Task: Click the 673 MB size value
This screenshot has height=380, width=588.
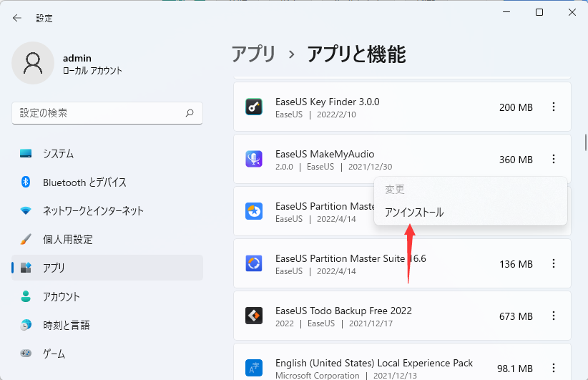Action: click(x=516, y=316)
